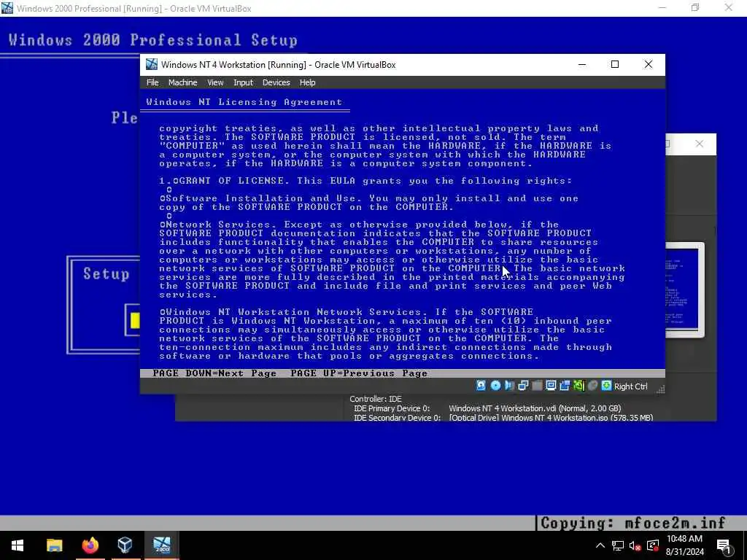This screenshot has width=747, height=560.
Task: Click the display monitor status icon
Action: coord(551,386)
